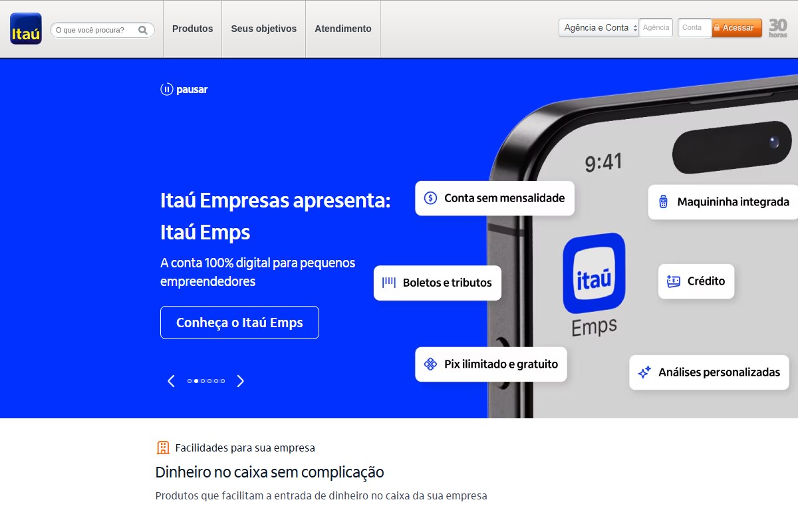Image resolution: width=798 pixels, height=532 pixels.
Task: Click the Conta input field
Action: pos(694,28)
